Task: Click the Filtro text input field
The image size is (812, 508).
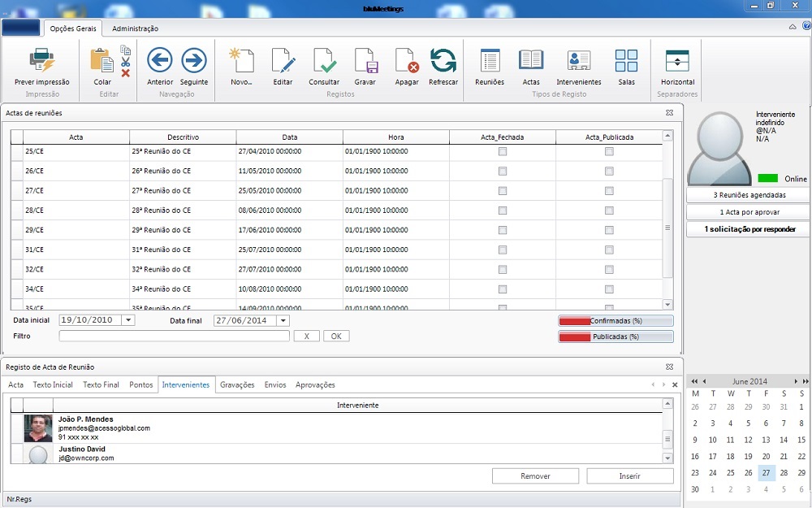Action: [x=174, y=336]
